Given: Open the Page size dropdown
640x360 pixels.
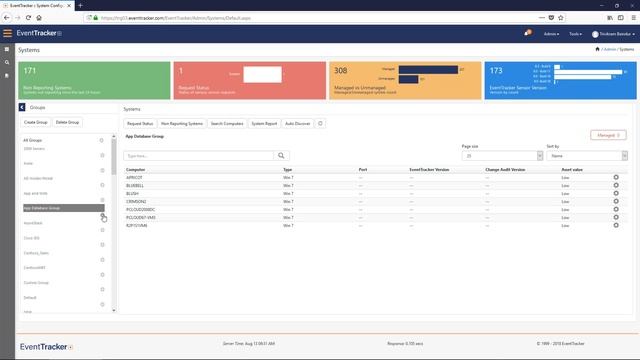Looking at the screenshot, I should 502,156.
